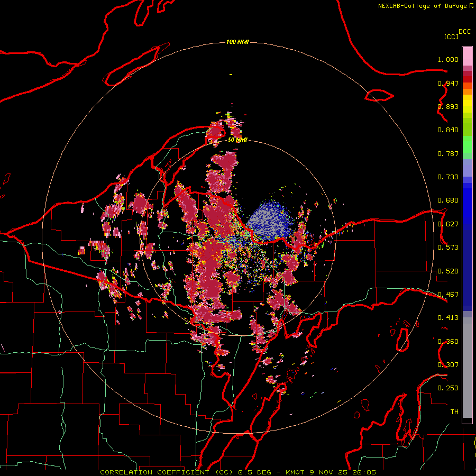Click the small yellow marker north of the radar
Screen dimensions: 476x476
(231, 75)
